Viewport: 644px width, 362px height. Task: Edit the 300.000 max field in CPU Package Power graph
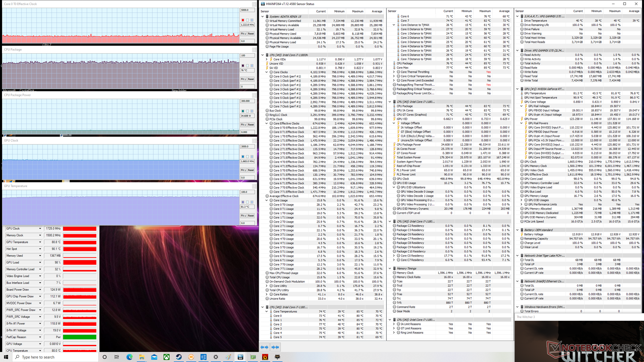(247, 101)
